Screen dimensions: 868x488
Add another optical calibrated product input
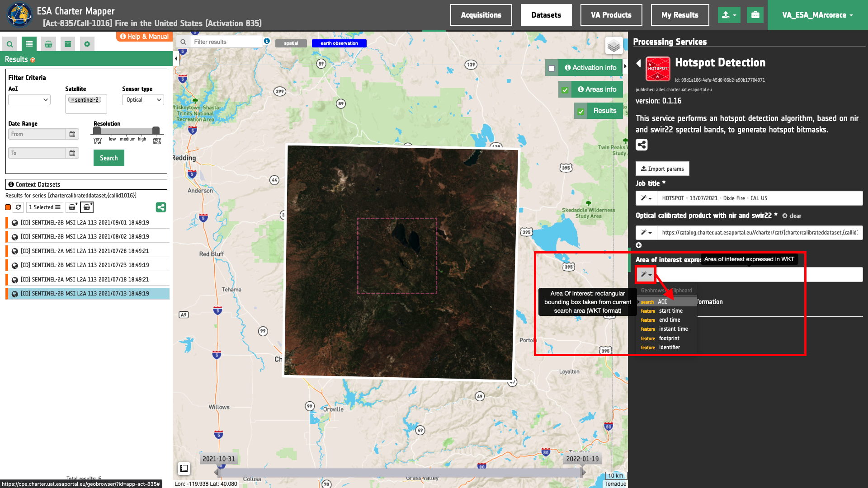pos(639,245)
